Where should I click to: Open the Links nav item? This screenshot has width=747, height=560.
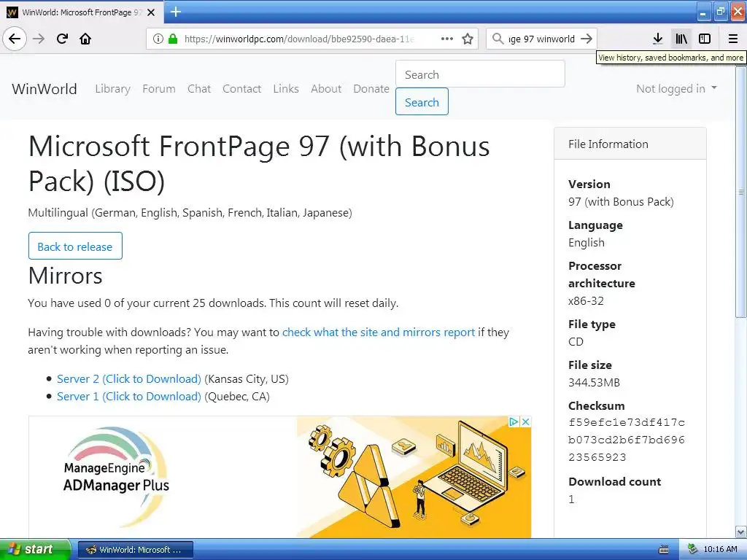(x=286, y=88)
